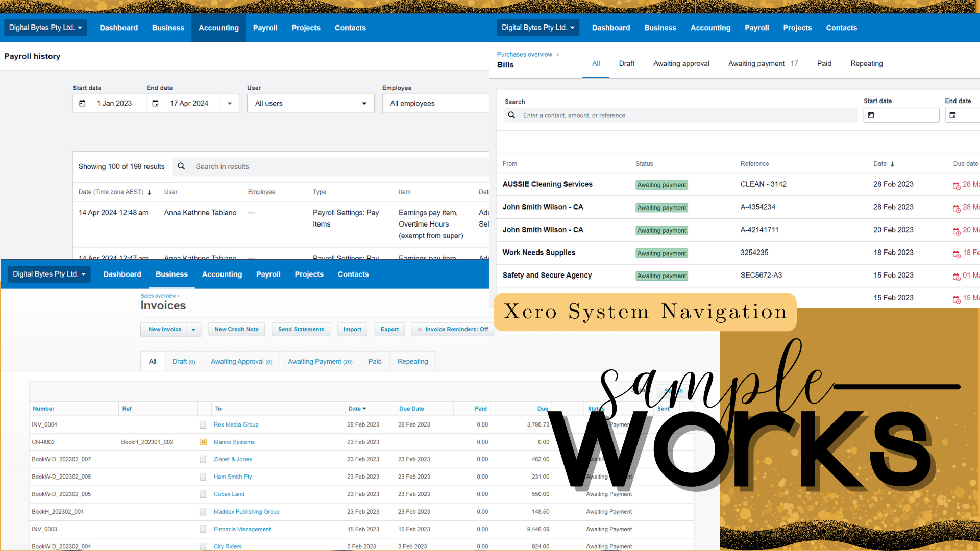980x551 pixels.
Task: Click the Bills search magnifier icon
Action: (511, 115)
